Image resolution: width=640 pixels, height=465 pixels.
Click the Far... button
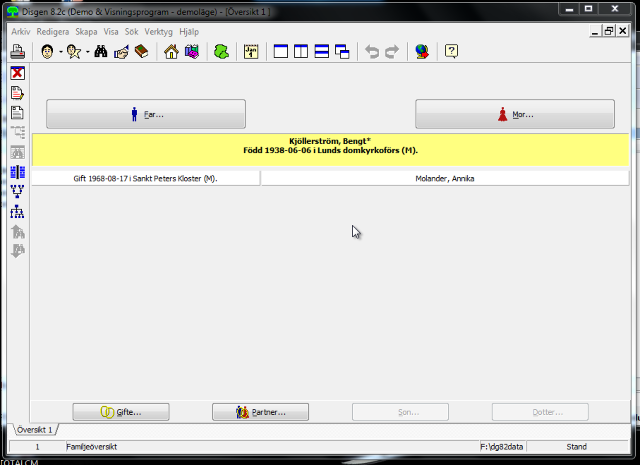146,114
